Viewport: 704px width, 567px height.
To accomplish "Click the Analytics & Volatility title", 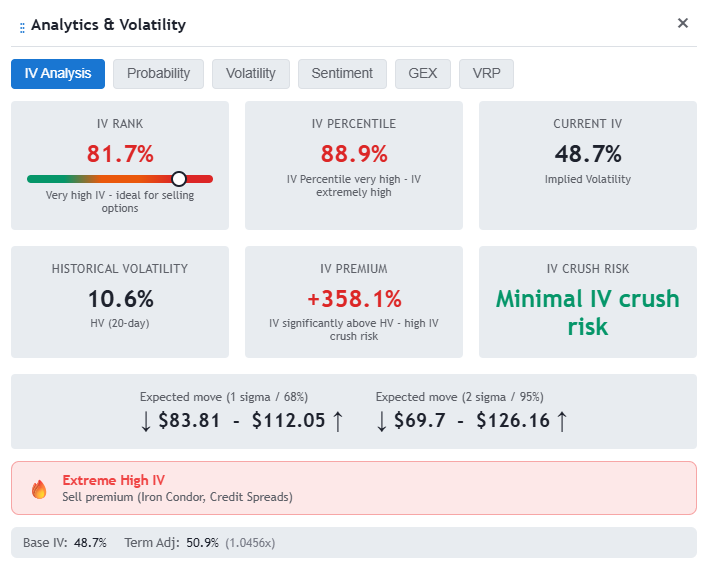I will click(108, 25).
